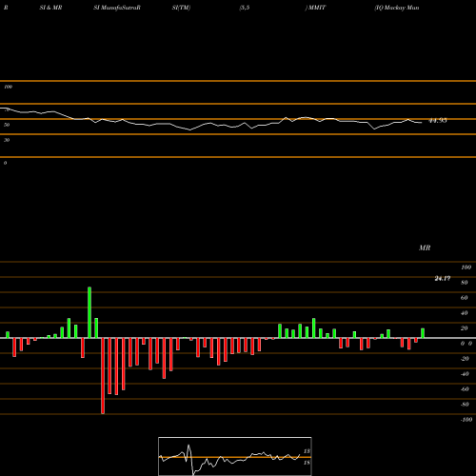
Task: Click the MR axis label -100
Action: click(466, 420)
